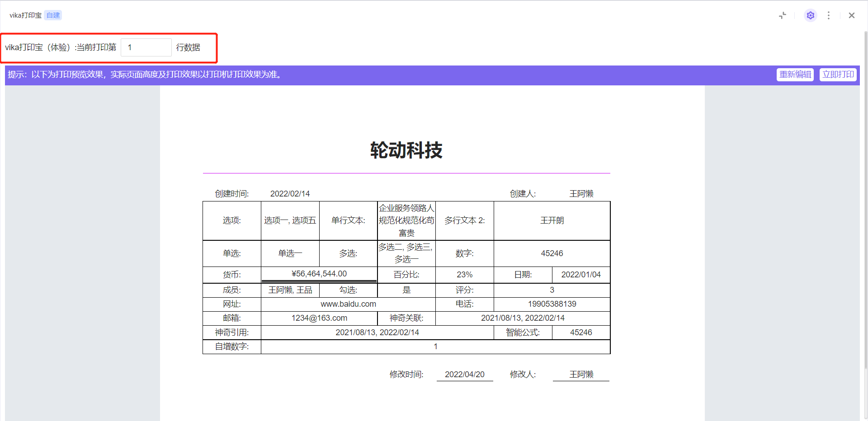Viewport: 868px width, 421px height.
Task: Focus the print row number input field
Action: click(146, 47)
